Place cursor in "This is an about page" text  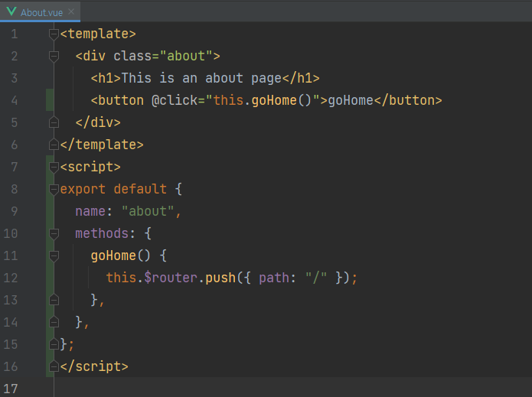click(201, 78)
